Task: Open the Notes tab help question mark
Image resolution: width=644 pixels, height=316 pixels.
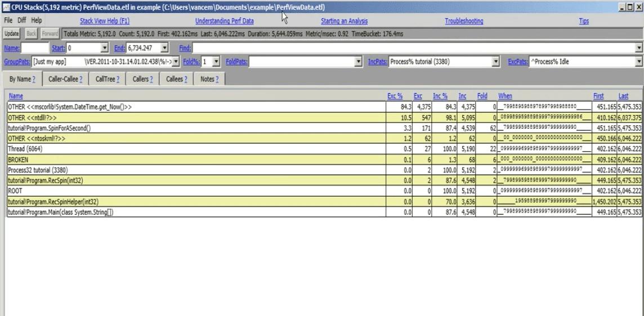Action: coord(217,79)
